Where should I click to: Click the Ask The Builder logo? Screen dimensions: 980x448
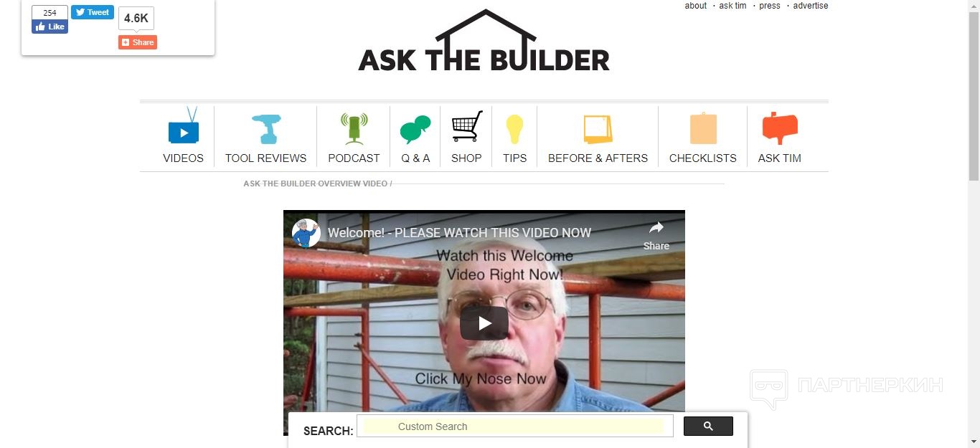click(484, 41)
